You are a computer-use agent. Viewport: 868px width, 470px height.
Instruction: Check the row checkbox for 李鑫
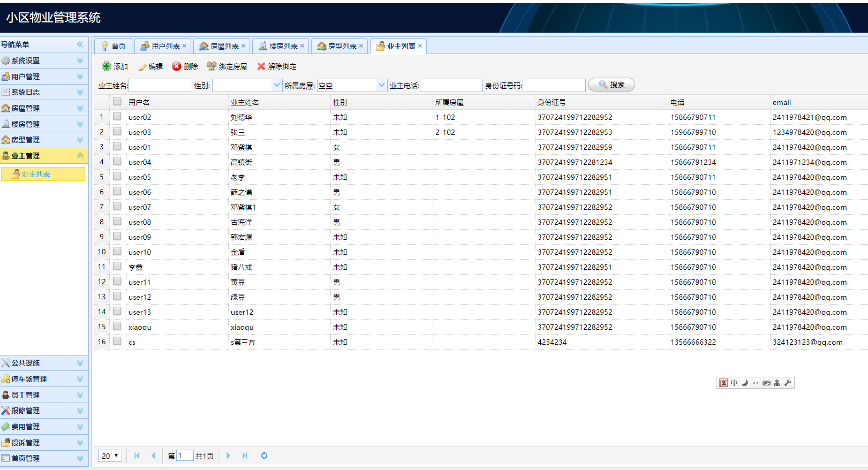[117, 266]
